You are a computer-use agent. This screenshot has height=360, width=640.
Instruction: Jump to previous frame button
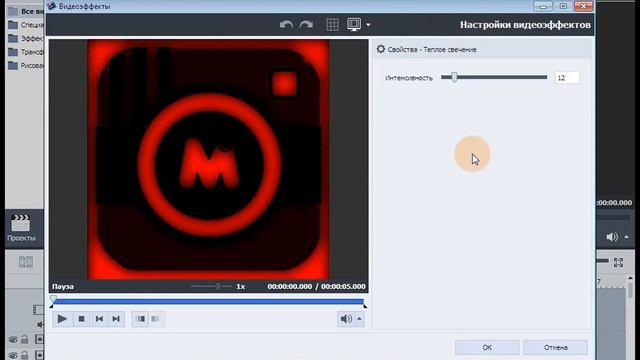pyautogui.click(x=99, y=319)
